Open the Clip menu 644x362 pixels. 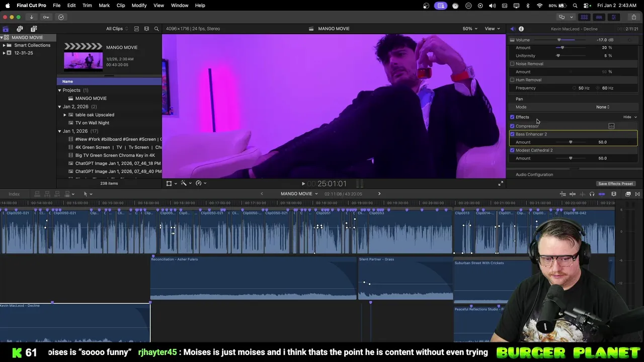coord(121,6)
